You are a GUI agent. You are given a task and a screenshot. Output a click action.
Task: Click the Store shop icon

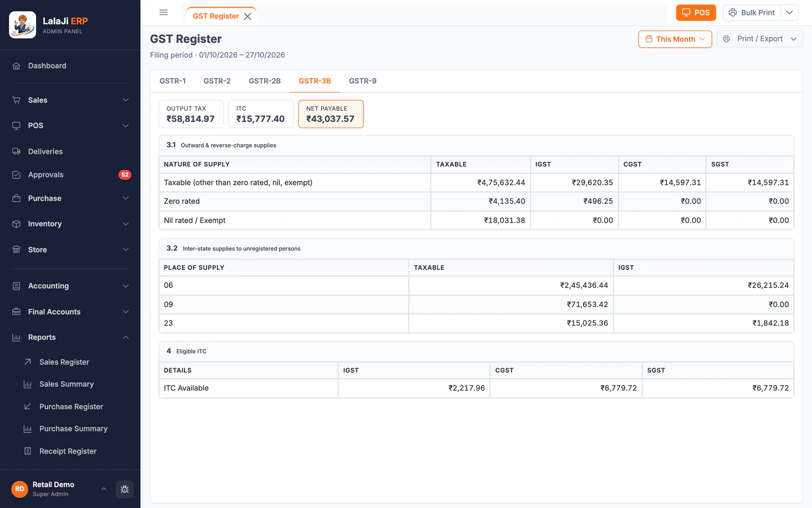tap(16, 249)
